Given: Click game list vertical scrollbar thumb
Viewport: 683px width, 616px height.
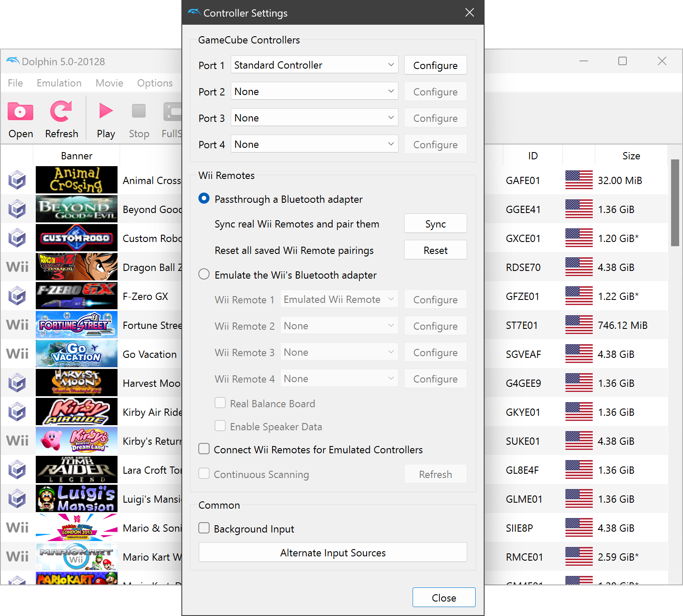Looking at the screenshot, I should tap(675, 203).
